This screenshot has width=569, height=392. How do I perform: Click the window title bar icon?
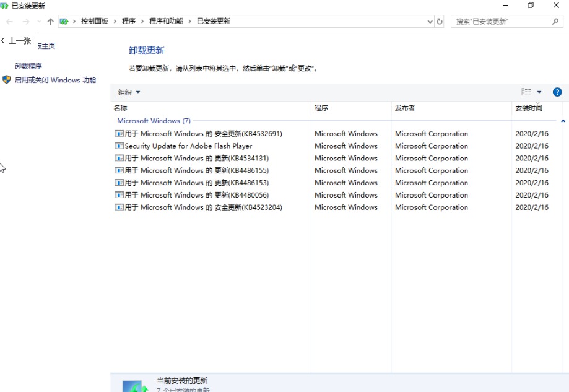(x=4, y=6)
